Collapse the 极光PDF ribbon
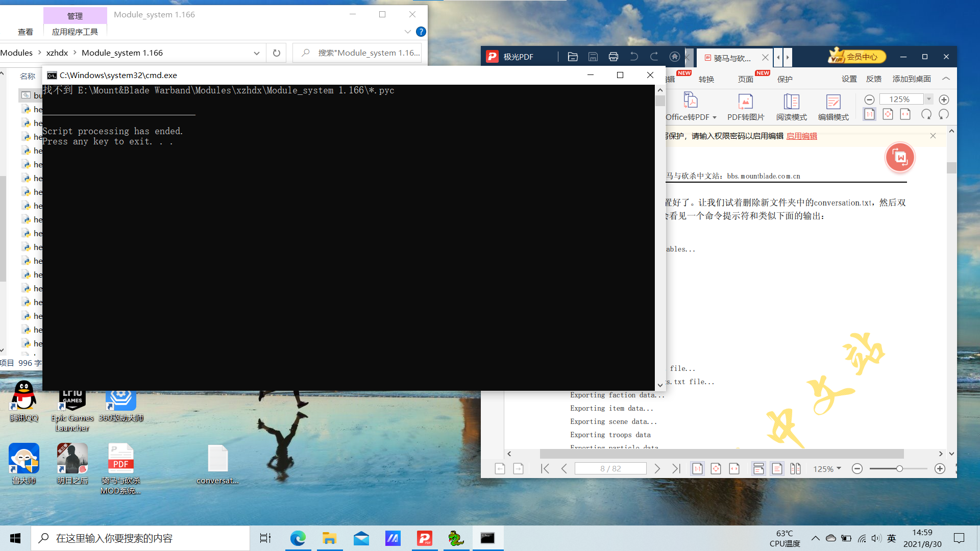The width and height of the screenshot is (980, 551). (946, 79)
